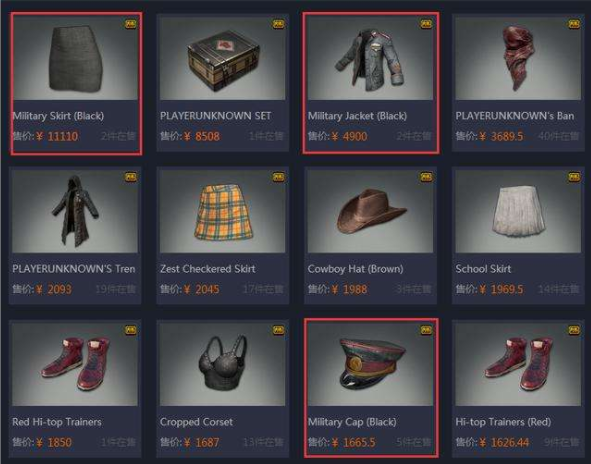Click PUBG badge on Cowboy Hat card

[426, 177]
